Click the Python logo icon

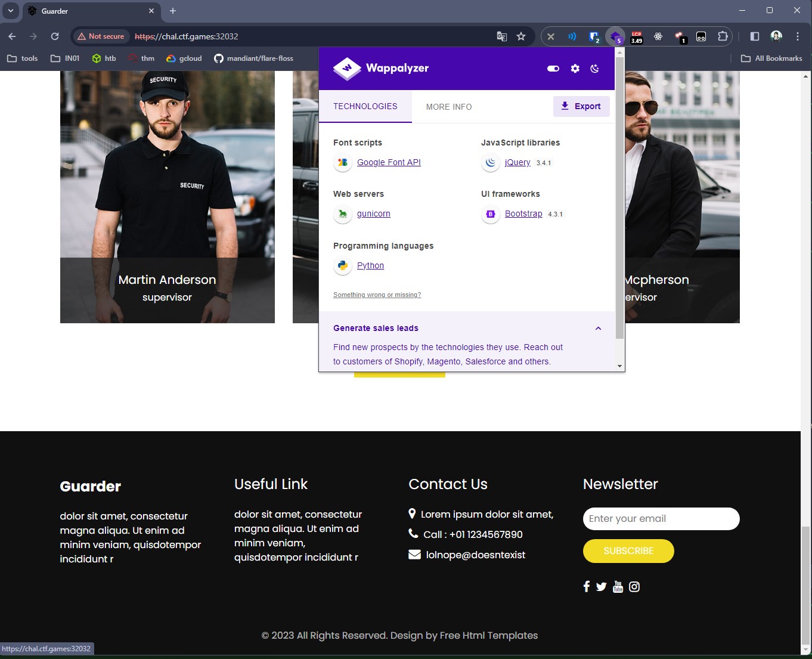pyautogui.click(x=343, y=265)
